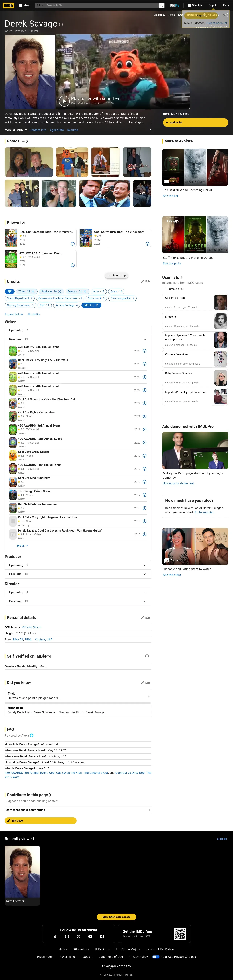This screenshot has height=980, width=233.
Task: Click Edit pencil in Personal details section
Action: pyautogui.click(x=145, y=617)
